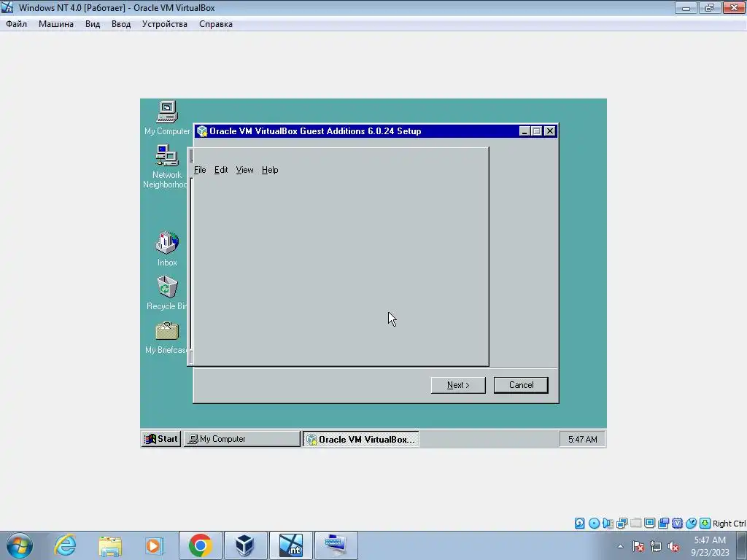Show hidden tray icons arrow

(620, 546)
